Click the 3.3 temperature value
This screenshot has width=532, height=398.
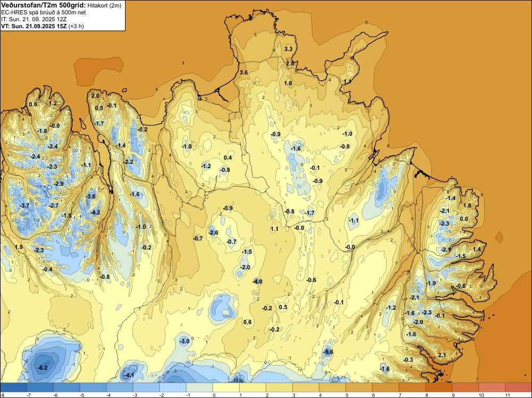[288, 49]
